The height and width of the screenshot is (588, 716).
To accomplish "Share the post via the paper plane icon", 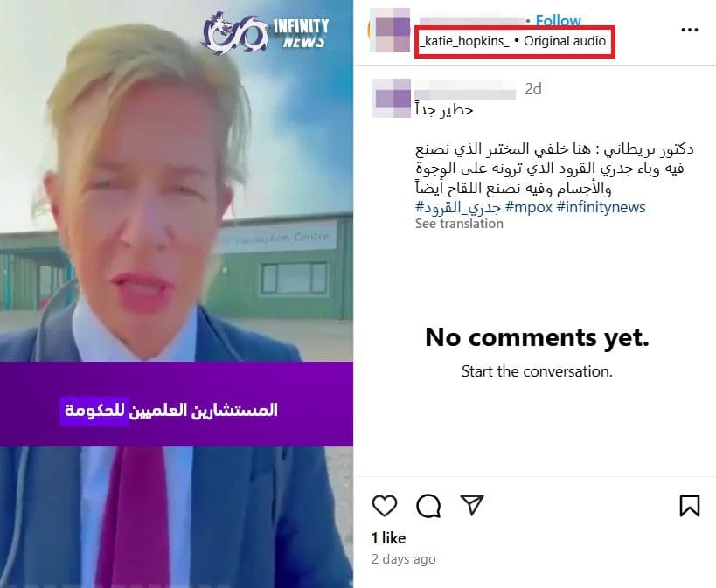I will (x=472, y=505).
